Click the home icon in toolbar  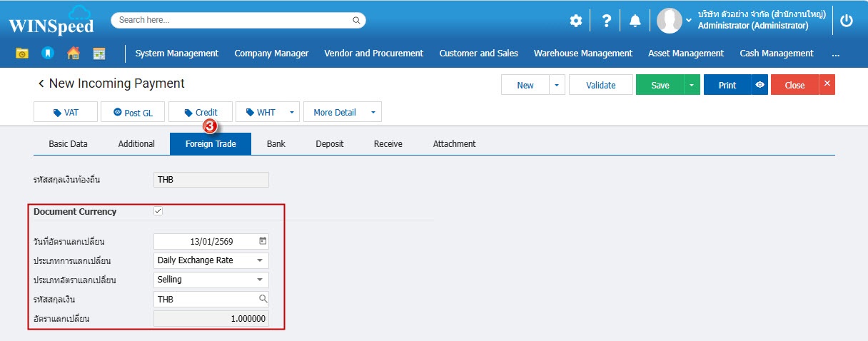tap(73, 54)
